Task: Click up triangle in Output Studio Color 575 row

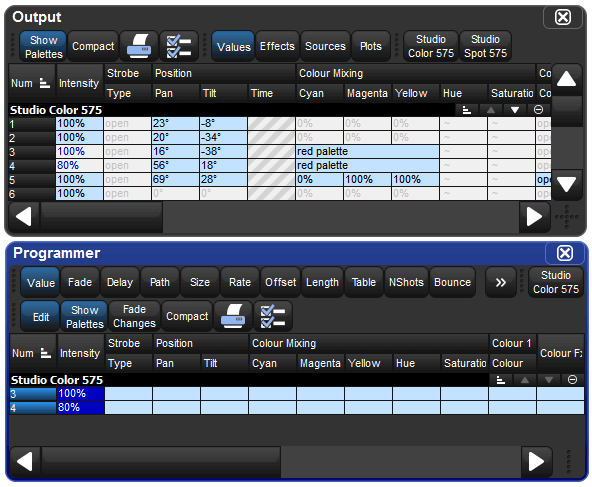Action: (x=491, y=110)
